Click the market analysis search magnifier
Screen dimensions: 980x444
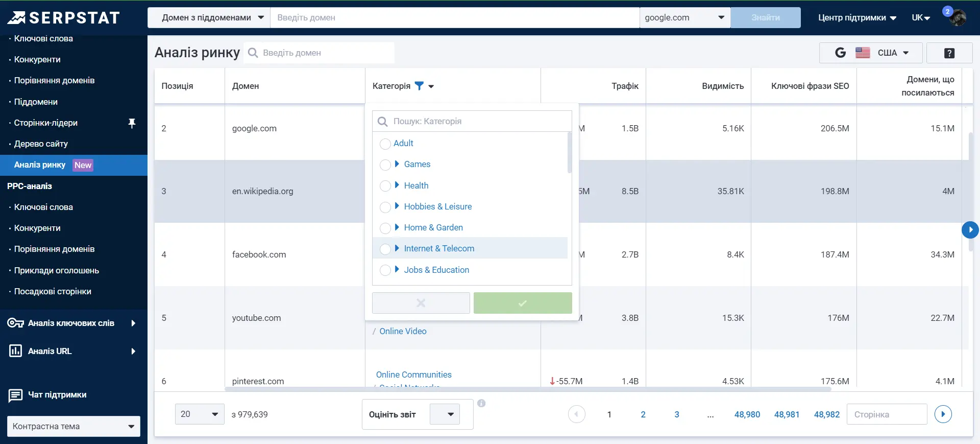point(253,53)
